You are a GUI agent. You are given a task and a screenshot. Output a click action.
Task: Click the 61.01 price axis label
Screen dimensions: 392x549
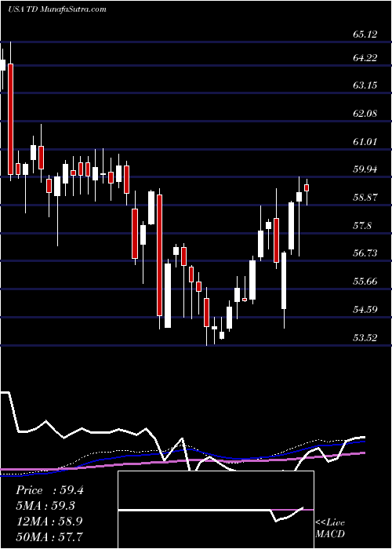(x=365, y=142)
